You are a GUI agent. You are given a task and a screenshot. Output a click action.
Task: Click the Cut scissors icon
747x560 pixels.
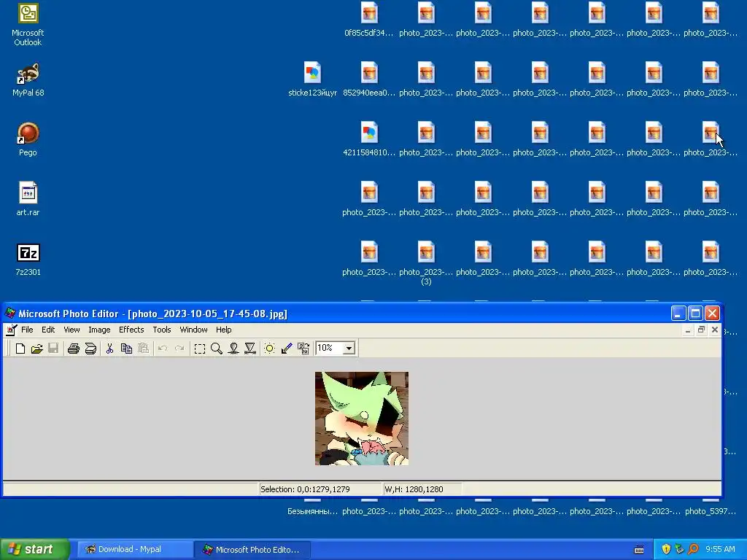(109, 349)
